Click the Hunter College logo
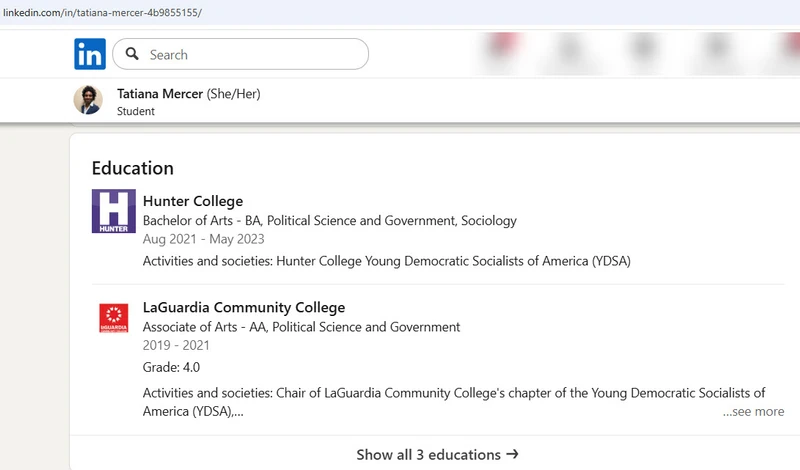The height and width of the screenshot is (470, 800). coord(113,211)
